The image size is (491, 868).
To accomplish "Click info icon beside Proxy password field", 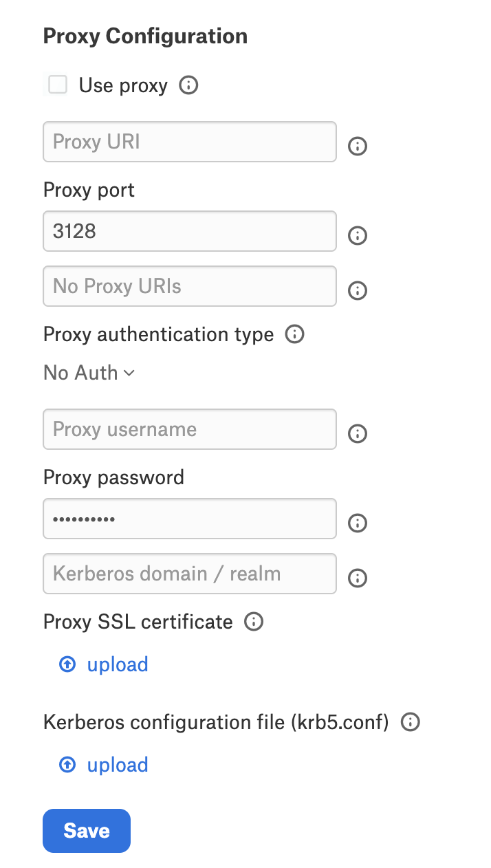I will pos(357,523).
